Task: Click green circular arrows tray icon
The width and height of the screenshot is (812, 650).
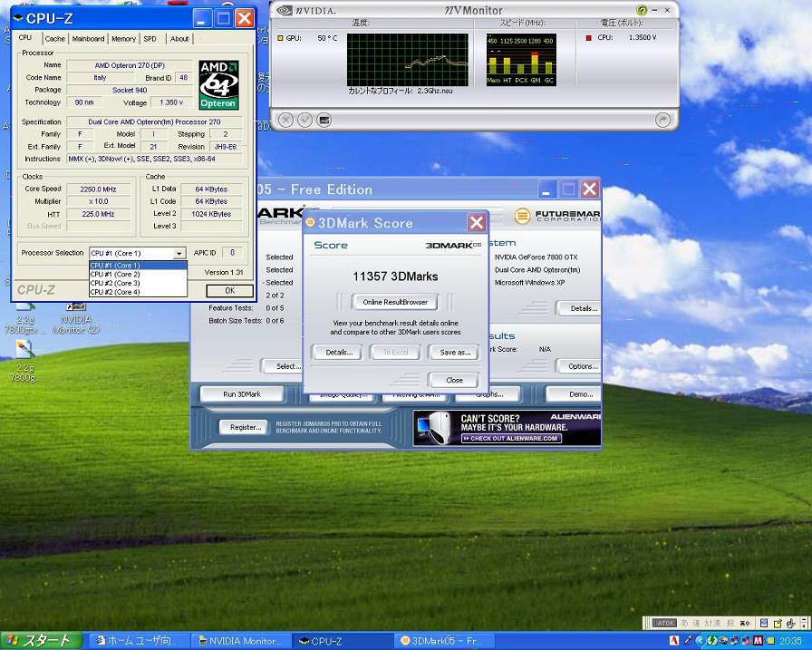Action: [712, 641]
